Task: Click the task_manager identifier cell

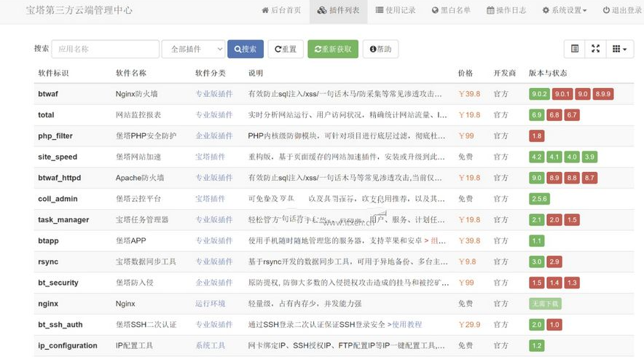Action: (63, 219)
